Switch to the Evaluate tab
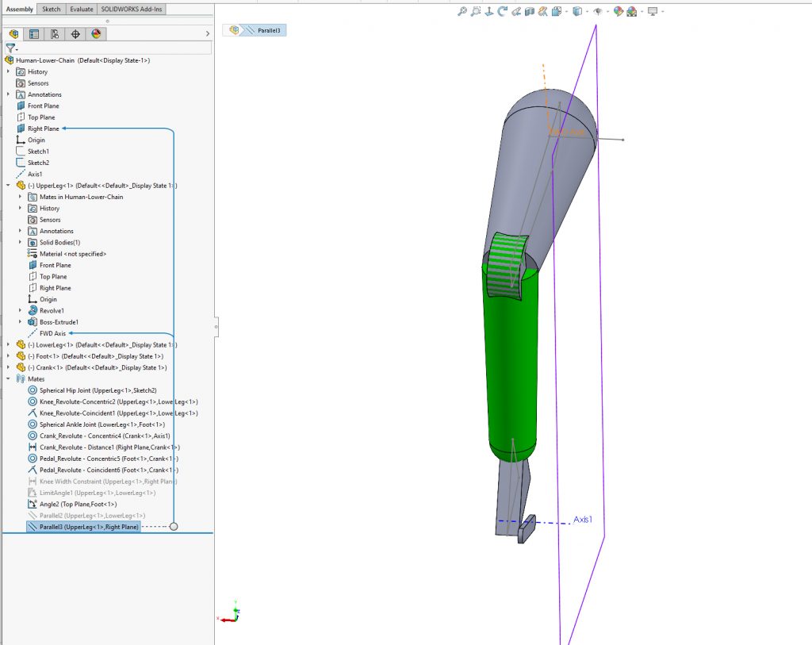Screen dimensions: 812x645 [x=81, y=9]
